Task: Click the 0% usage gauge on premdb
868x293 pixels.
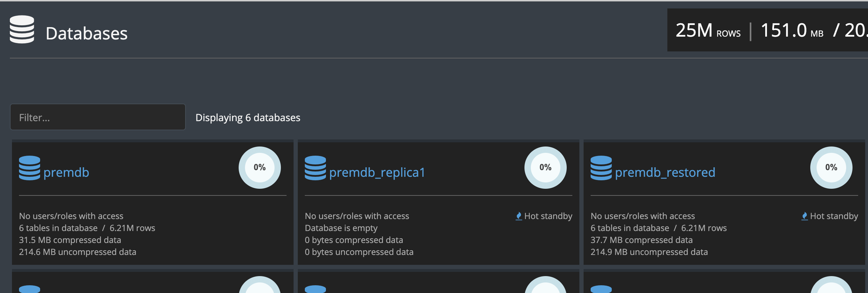Action: (260, 168)
